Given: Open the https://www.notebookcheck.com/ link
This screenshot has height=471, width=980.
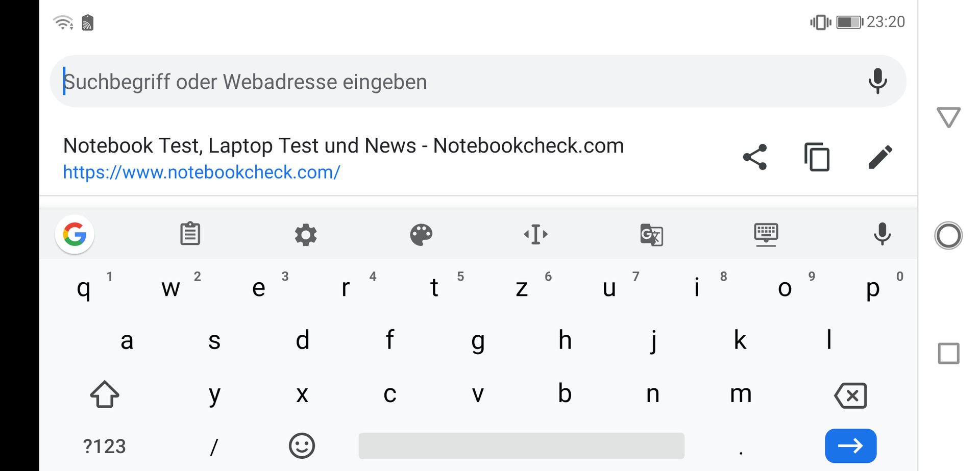Looking at the screenshot, I should pyautogui.click(x=202, y=172).
